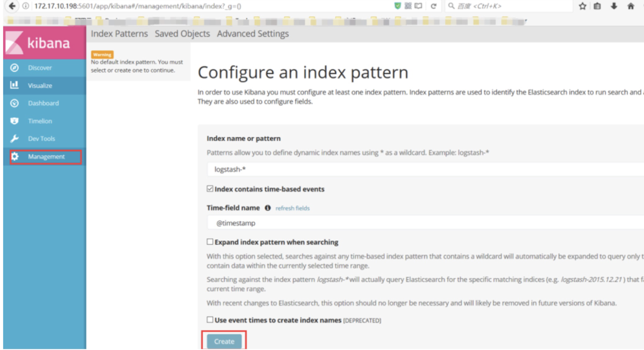Click the browser address bar URL
This screenshot has width=644, height=350.
138,6
